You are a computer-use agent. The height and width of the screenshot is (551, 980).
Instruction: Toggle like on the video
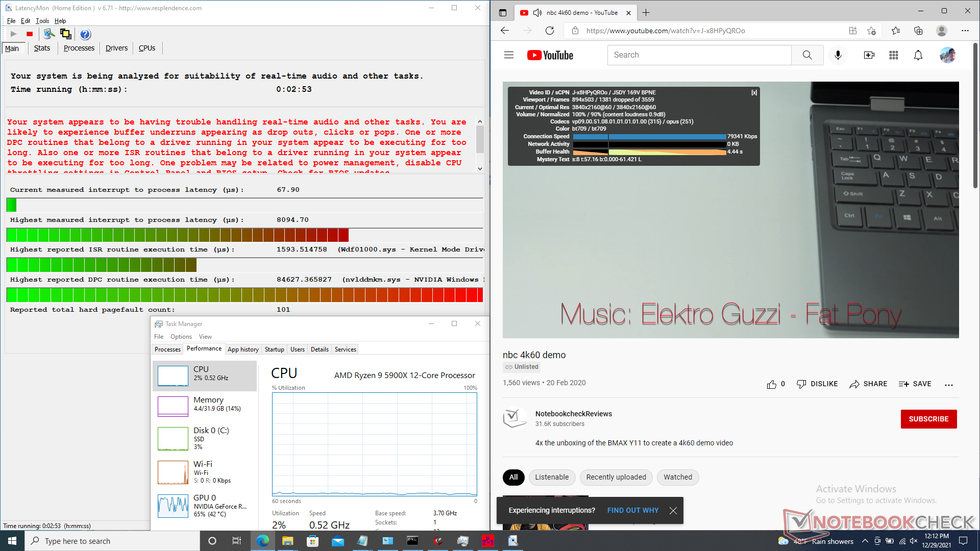(772, 384)
